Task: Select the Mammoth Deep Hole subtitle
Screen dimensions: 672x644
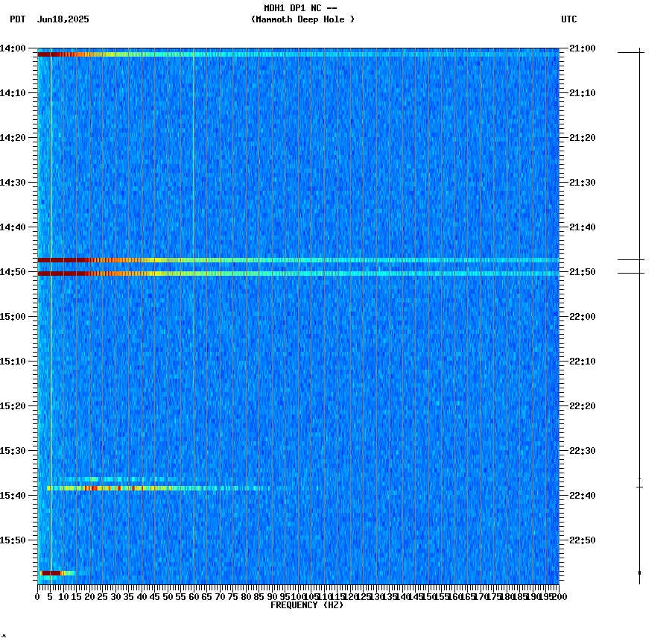Action: [303, 20]
